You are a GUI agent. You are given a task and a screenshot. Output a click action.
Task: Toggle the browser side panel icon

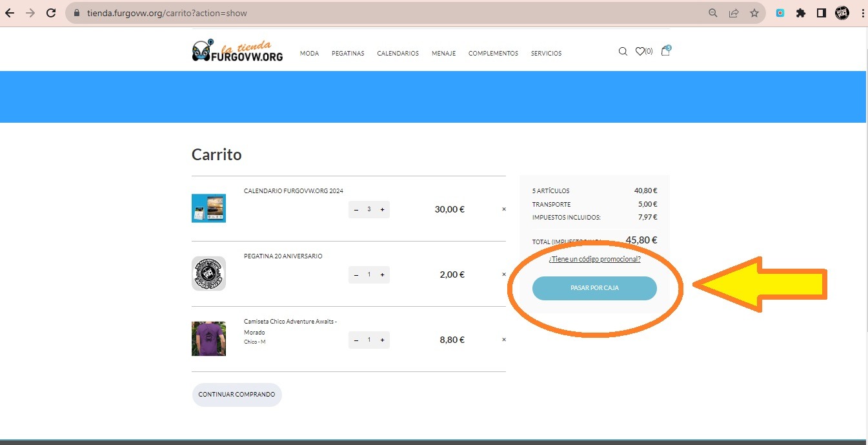click(x=822, y=13)
